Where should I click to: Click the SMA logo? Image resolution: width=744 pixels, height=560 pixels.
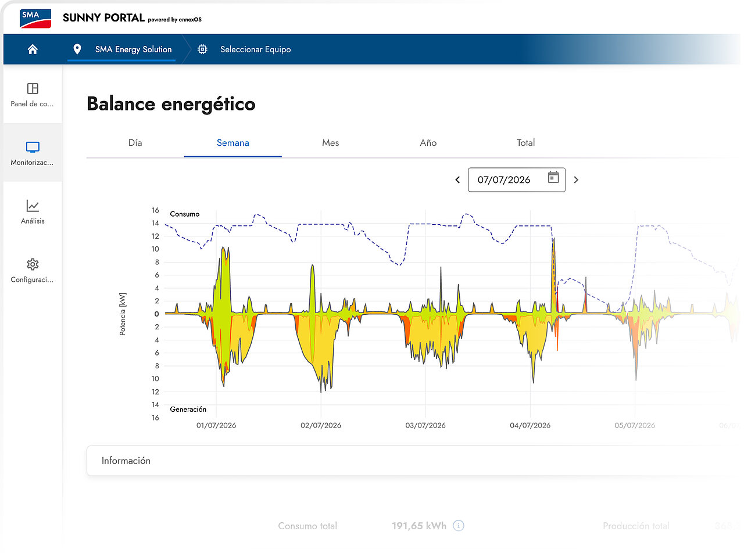pos(35,18)
